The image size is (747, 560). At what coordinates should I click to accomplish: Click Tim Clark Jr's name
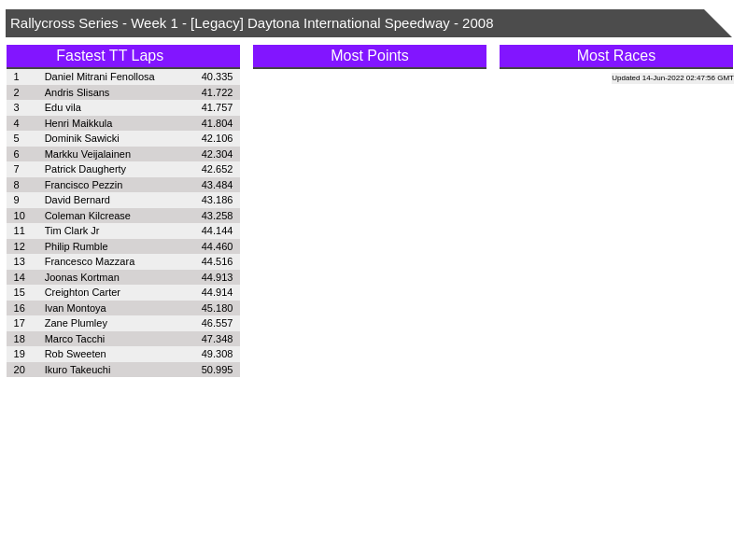(71, 231)
